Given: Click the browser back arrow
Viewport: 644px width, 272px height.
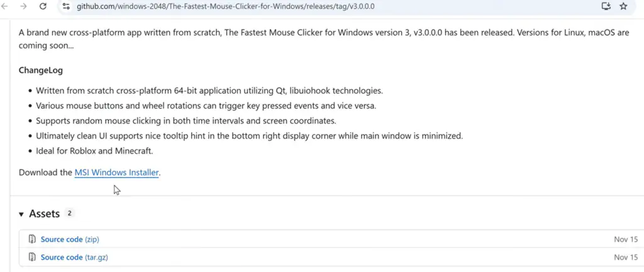Looking at the screenshot, I should pos(6,6).
